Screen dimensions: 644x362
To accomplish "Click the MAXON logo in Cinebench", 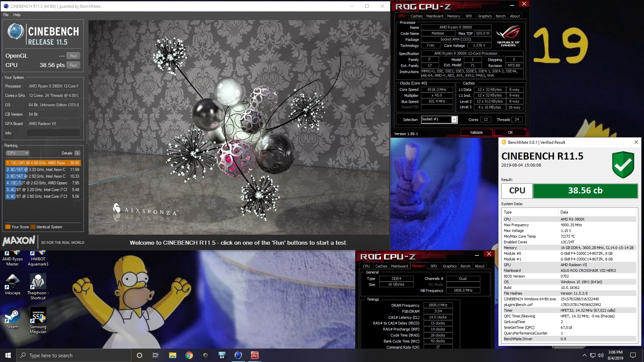I will point(19,240).
